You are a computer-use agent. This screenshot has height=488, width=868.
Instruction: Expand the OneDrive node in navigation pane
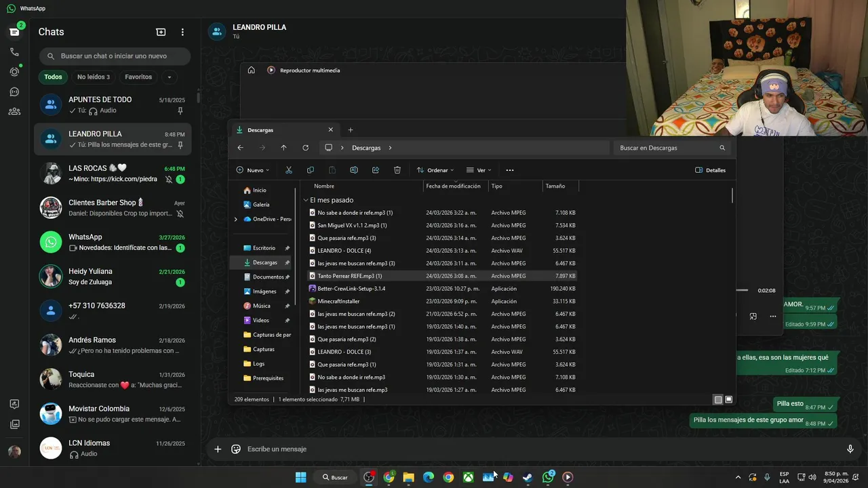[x=236, y=219]
